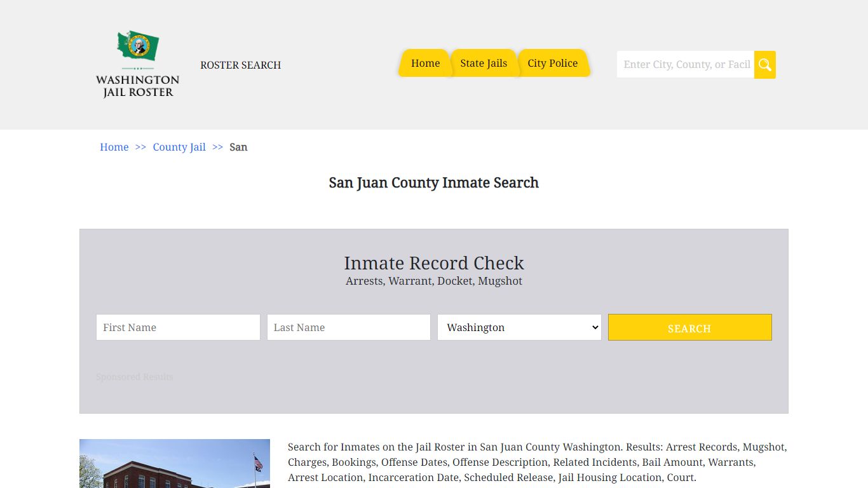Click the Washington Jail Roster logo
The height and width of the screenshot is (488, 868).
[x=137, y=64]
